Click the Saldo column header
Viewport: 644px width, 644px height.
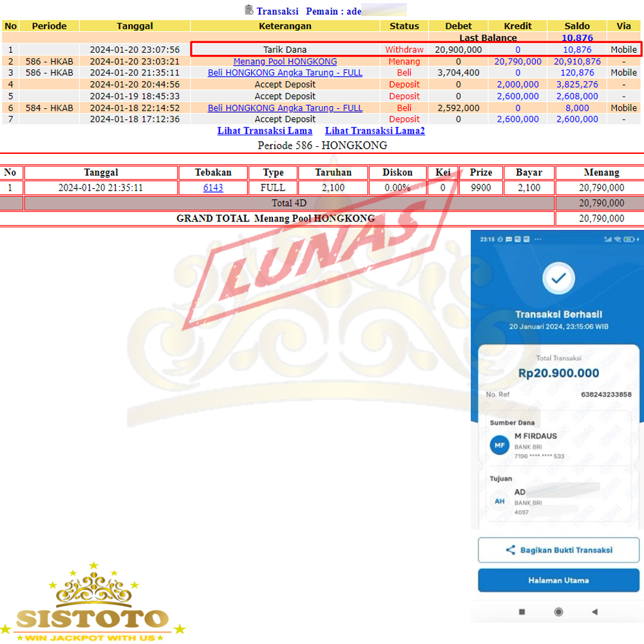[x=576, y=26]
